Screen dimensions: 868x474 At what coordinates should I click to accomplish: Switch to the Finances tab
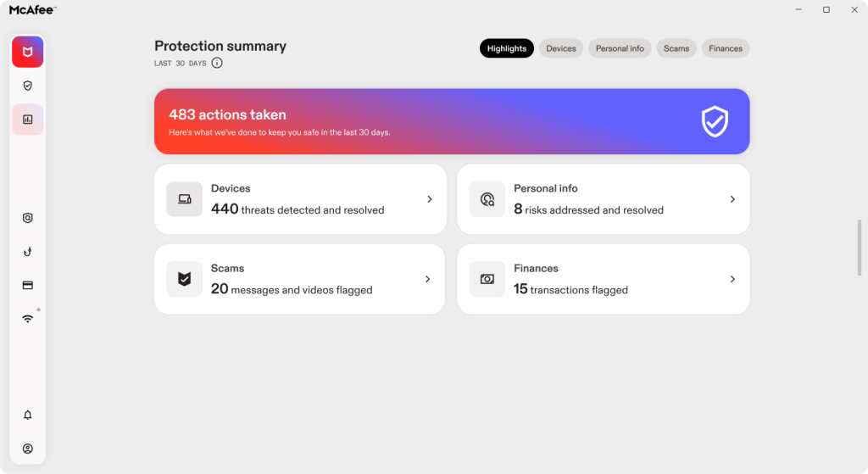click(x=726, y=48)
